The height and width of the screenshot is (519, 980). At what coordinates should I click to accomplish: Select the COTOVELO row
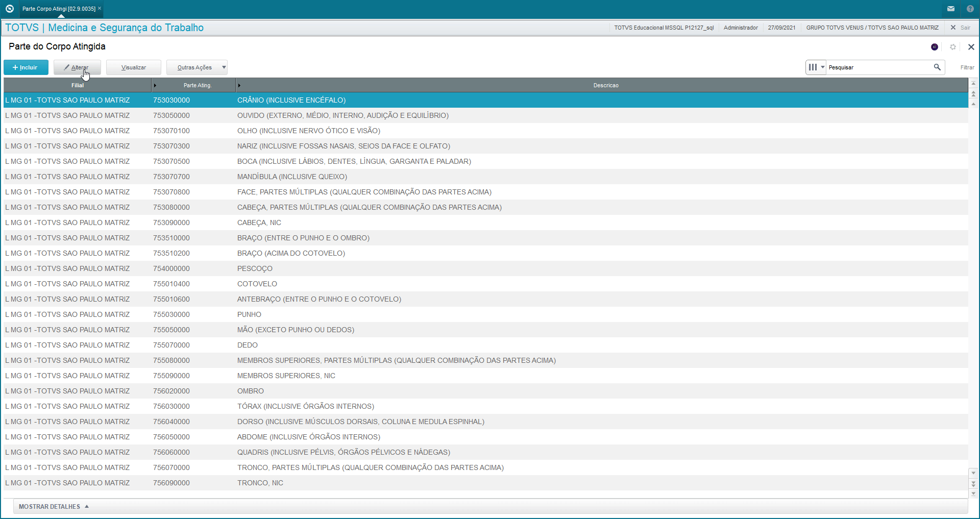486,284
